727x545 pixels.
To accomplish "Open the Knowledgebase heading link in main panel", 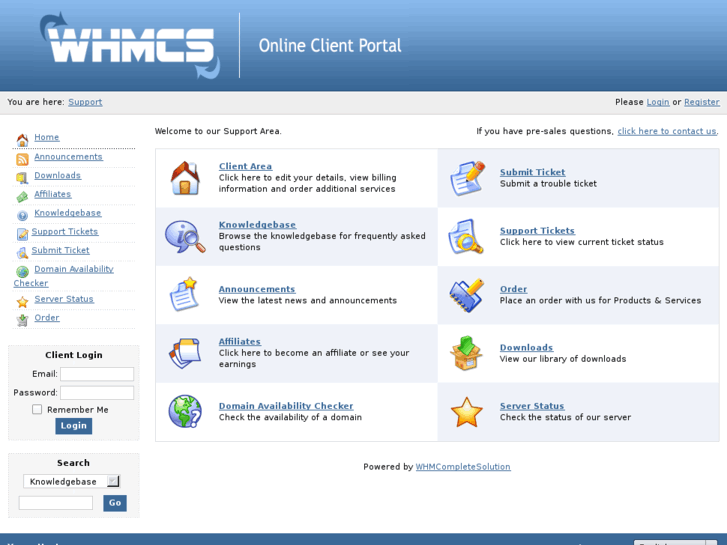I will pos(257,224).
